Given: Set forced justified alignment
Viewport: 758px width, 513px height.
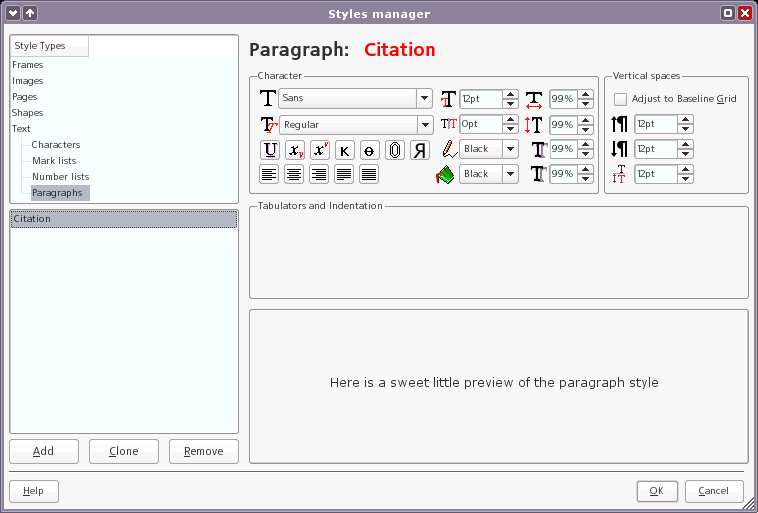Looking at the screenshot, I should pos(369,174).
